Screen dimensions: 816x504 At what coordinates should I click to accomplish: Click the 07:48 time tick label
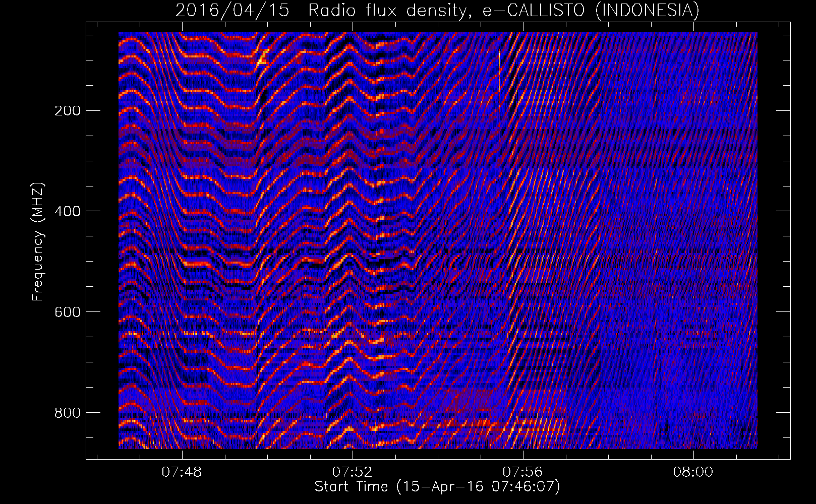coord(182,472)
